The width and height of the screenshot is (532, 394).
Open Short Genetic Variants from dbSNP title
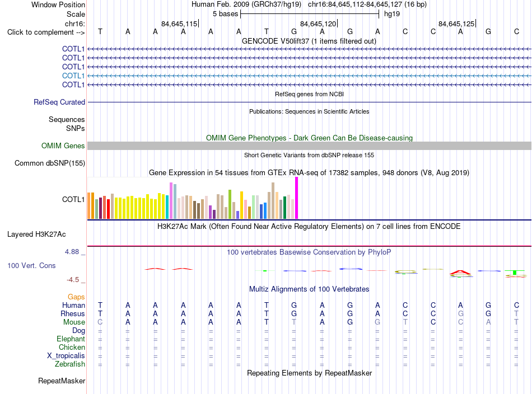coord(309,155)
